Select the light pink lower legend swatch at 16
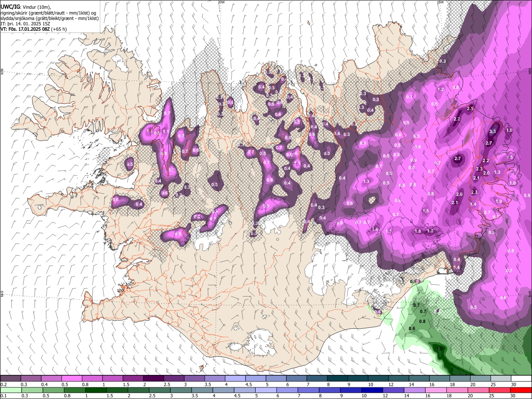The height and width of the screenshot is (399, 532). tap(435, 390)
